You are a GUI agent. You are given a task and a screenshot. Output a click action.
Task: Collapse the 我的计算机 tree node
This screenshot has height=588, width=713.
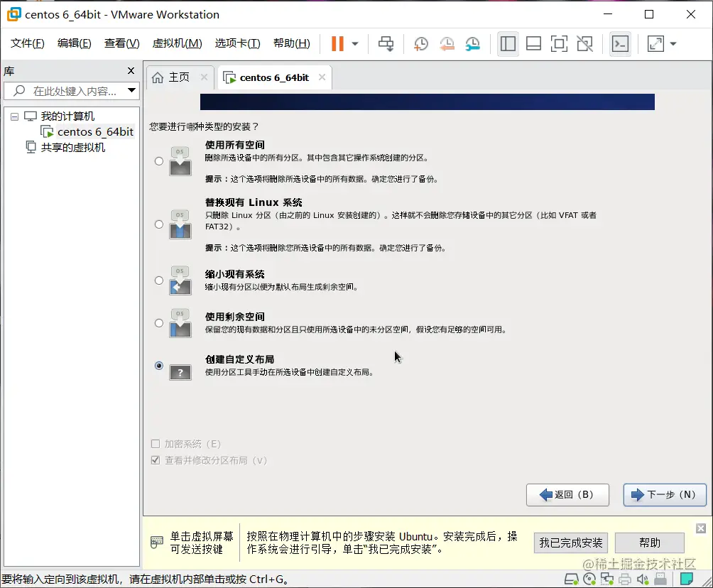(14, 117)
